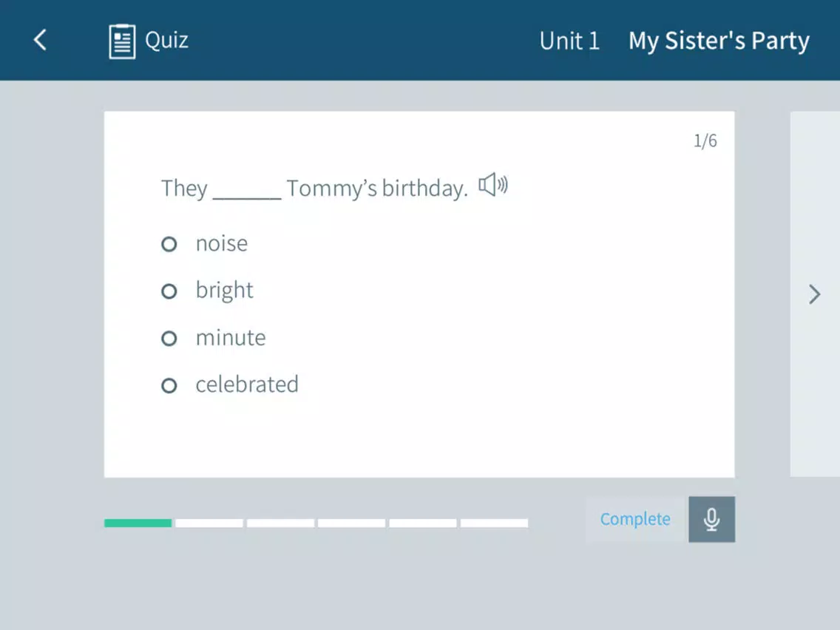Image resolution: width=840 pixels, height=630 pixels.
Task: Choose the "celebrated" radio option
Action: coord(169,386)
